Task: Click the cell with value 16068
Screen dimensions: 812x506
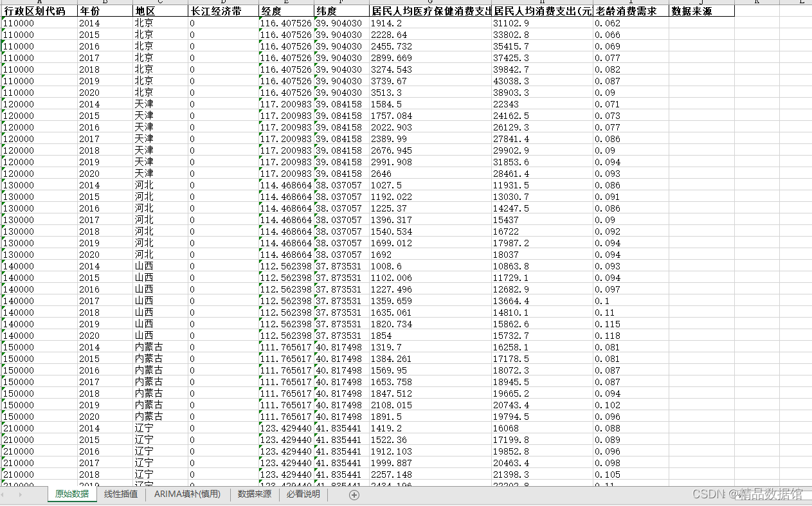Action: [542, 428]
